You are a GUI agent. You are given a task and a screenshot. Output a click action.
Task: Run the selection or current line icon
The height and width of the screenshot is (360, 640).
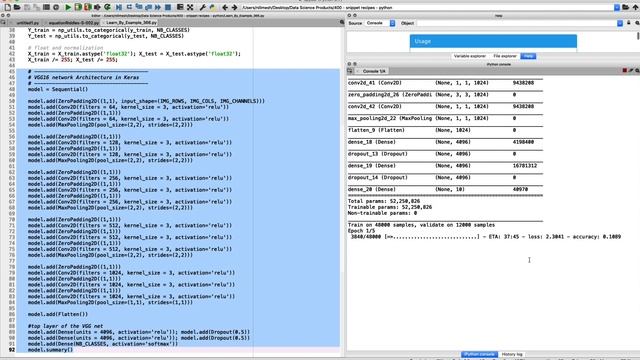pos(98,7)
